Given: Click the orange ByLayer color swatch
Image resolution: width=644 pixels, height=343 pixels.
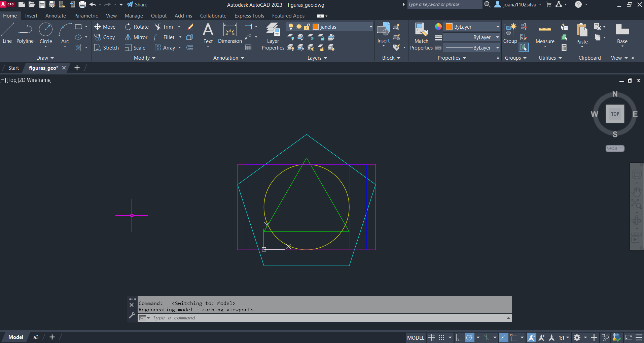Looking at the screenshot, I should tap(449, 27).
